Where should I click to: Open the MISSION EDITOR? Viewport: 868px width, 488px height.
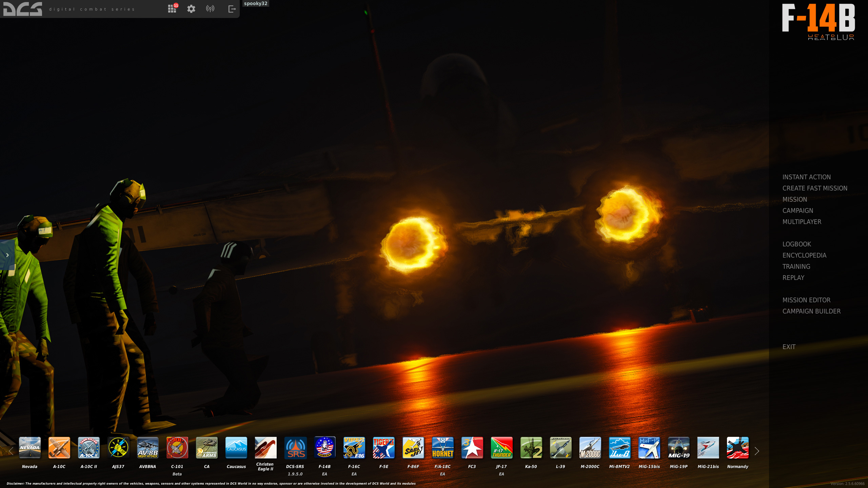806,300
